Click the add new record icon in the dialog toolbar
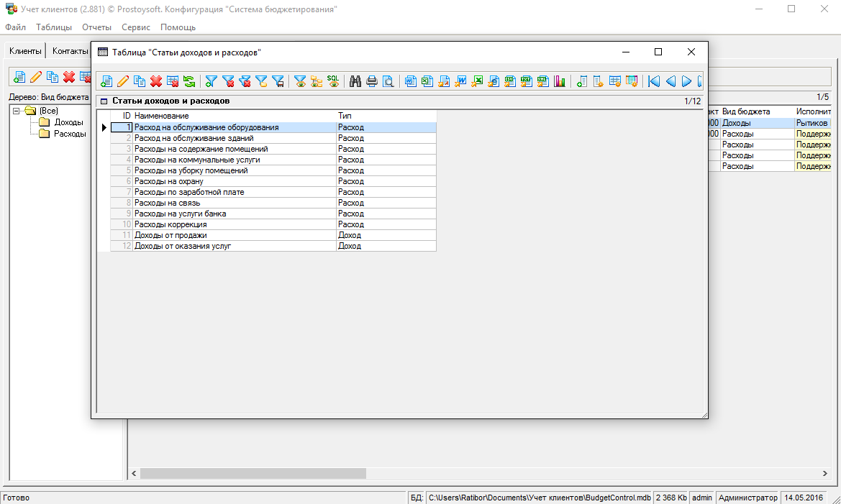Image resolution: width=841 pixels, height=504 pixels. point(106,81)
